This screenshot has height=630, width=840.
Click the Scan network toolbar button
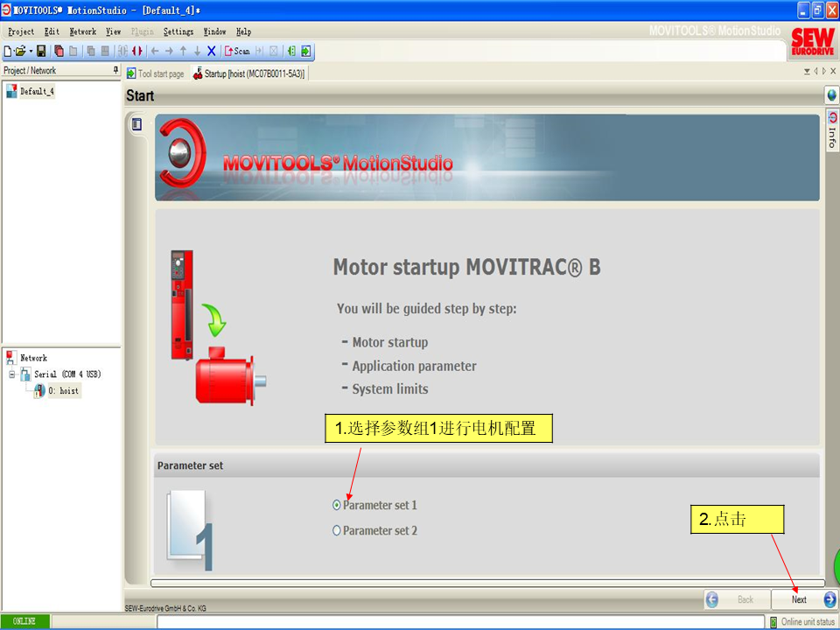(x=237, y=52)
